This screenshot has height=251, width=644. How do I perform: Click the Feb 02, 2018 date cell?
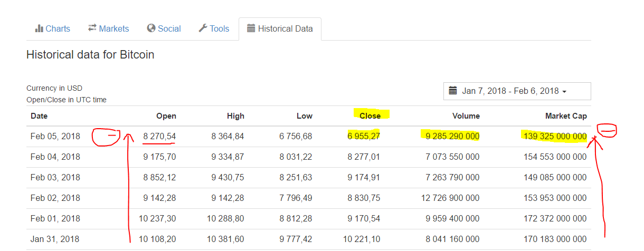pyautogui.click(x=55, y=198)
